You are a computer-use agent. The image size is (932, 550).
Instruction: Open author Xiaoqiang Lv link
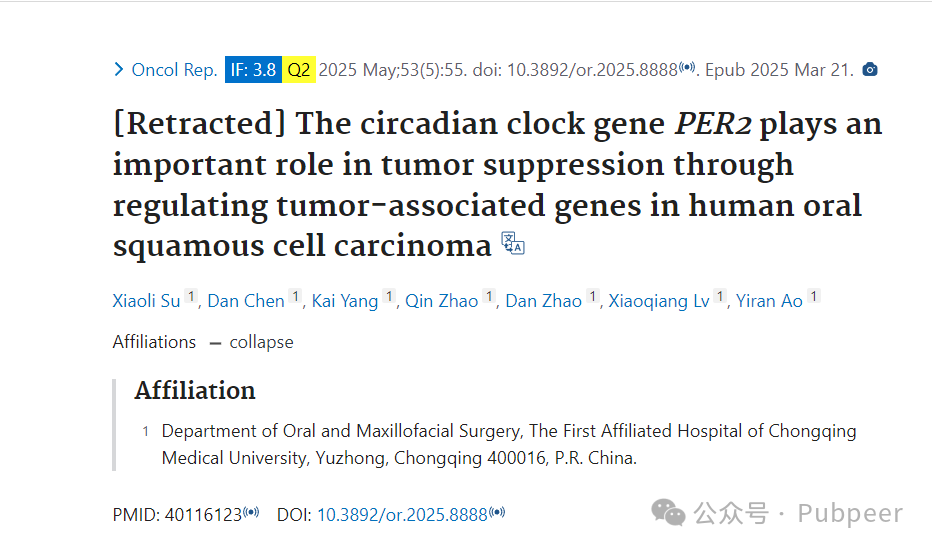pyautogui.click(x=659, y=301)
